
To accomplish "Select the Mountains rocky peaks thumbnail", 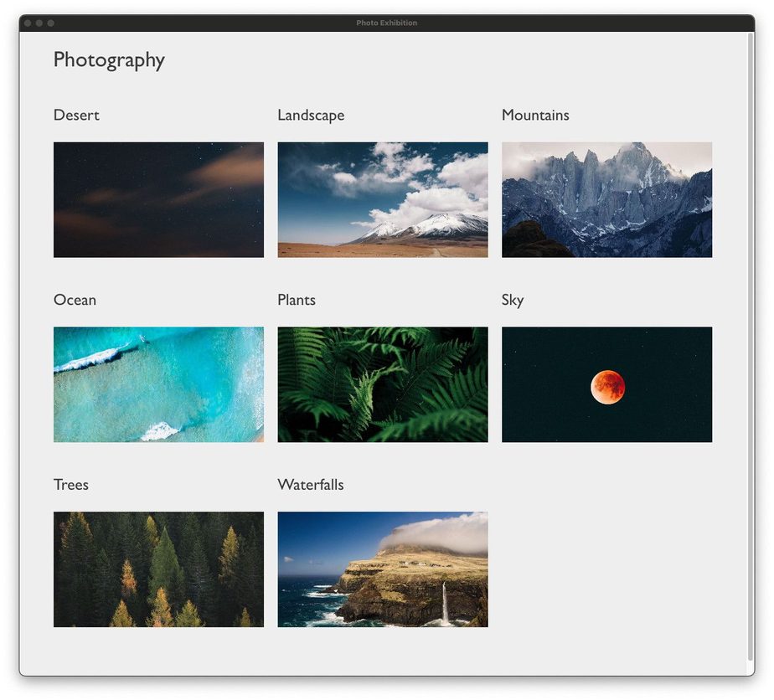I will [x=606, y=199].
